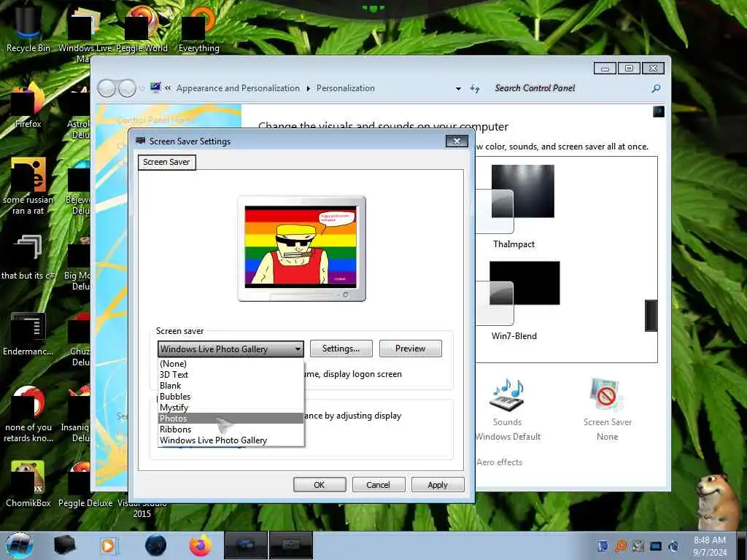Image resolution: width=747 pixels, height=560 pixels.
Task: Refresh the Control Panel address bar
Action: click(x=474, y=88)
